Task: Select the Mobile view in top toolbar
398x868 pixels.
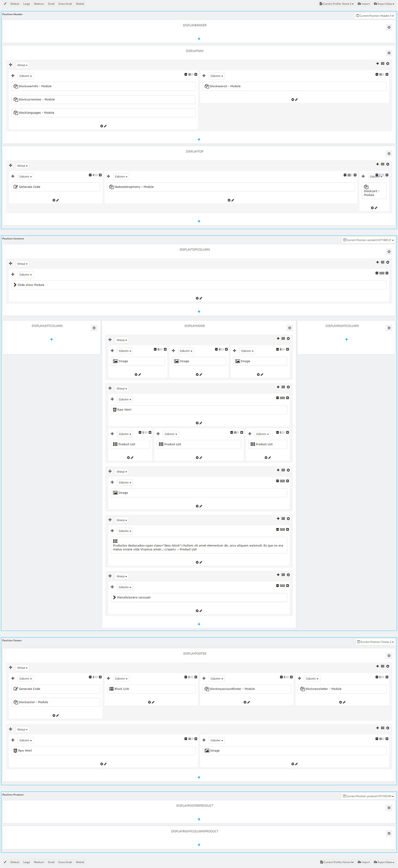Action: tap(80, 4)
